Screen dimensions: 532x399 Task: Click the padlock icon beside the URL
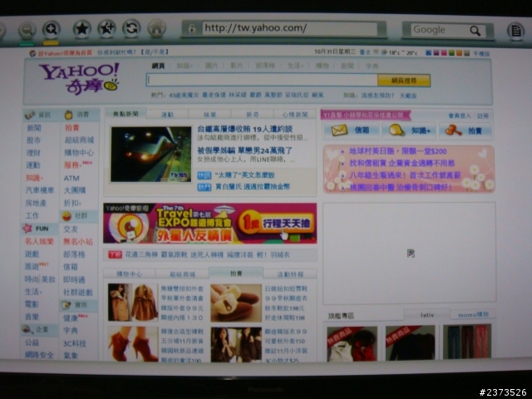pos(192,28)
